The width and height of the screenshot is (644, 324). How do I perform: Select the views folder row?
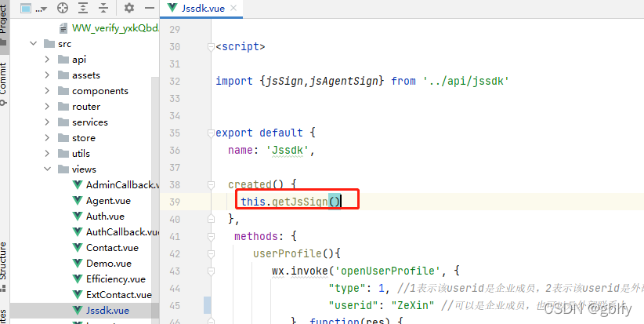pyautogui.click(x=84, y=169)
